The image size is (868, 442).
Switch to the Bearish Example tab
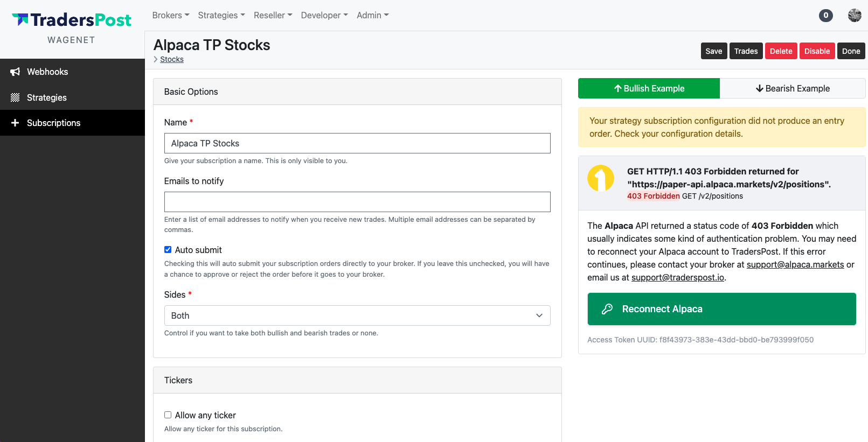793,88
